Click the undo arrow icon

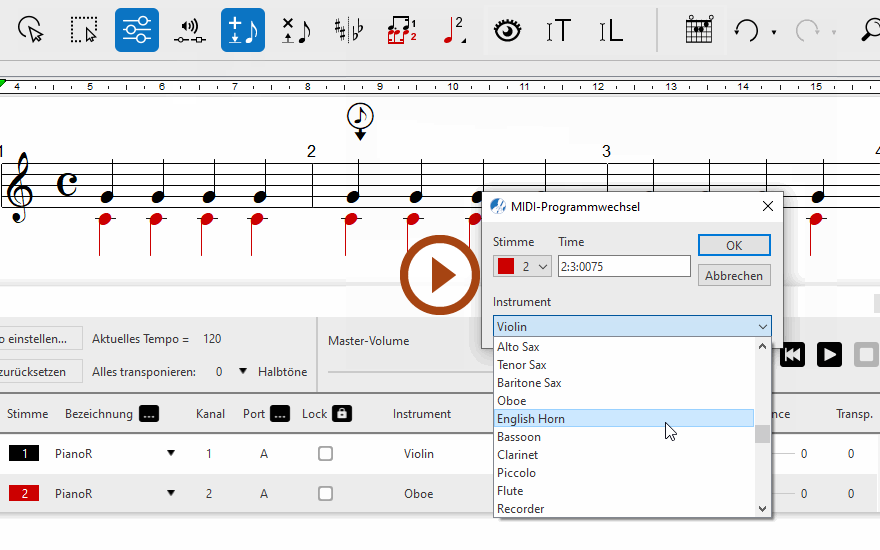pyautogui.click(x=746, y=30)
